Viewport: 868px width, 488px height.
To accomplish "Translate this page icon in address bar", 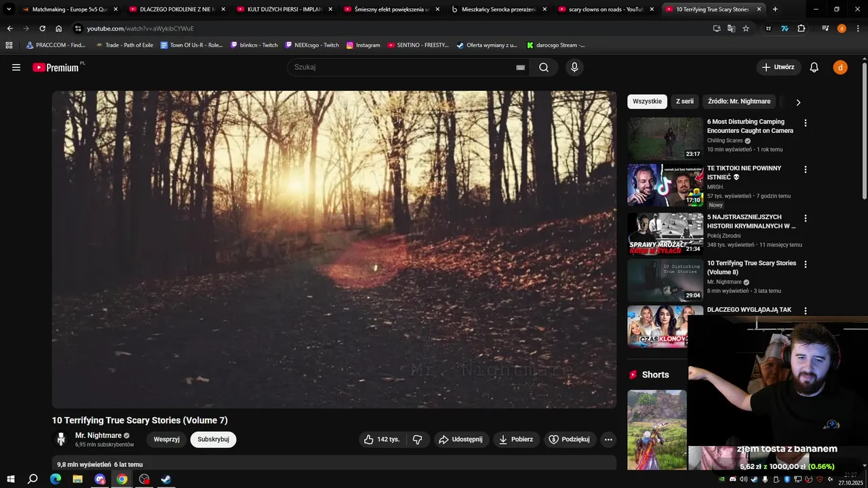I will coord(731,28).
